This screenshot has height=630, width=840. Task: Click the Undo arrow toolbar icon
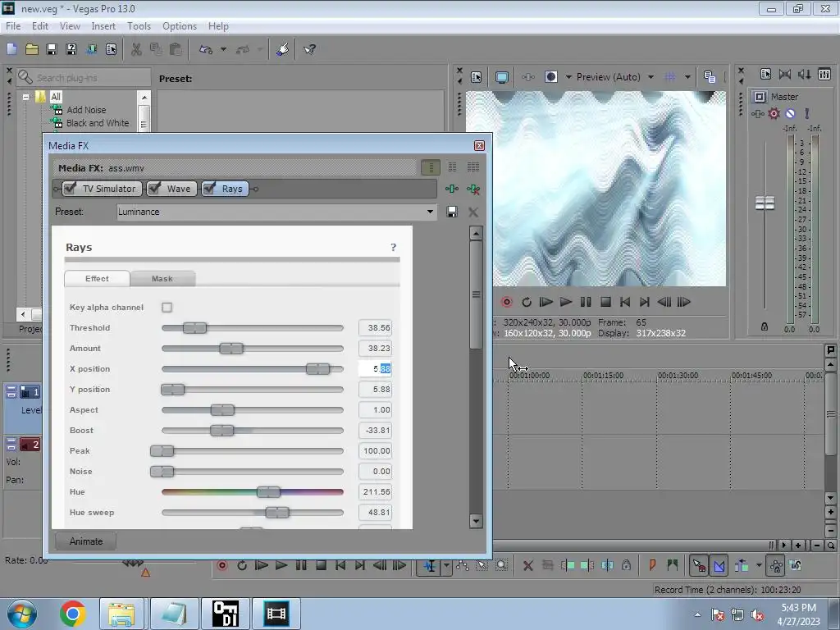point(206,49)
